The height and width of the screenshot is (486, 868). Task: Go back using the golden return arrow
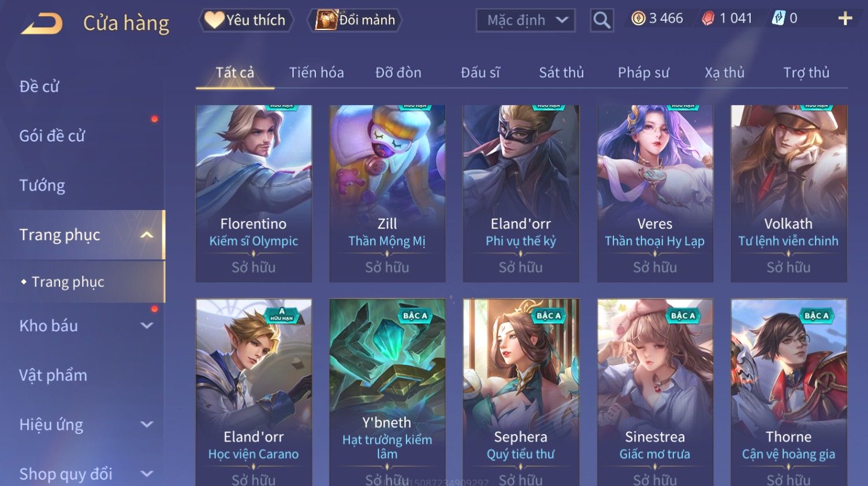pyautogui.click(x=42, y=24)
